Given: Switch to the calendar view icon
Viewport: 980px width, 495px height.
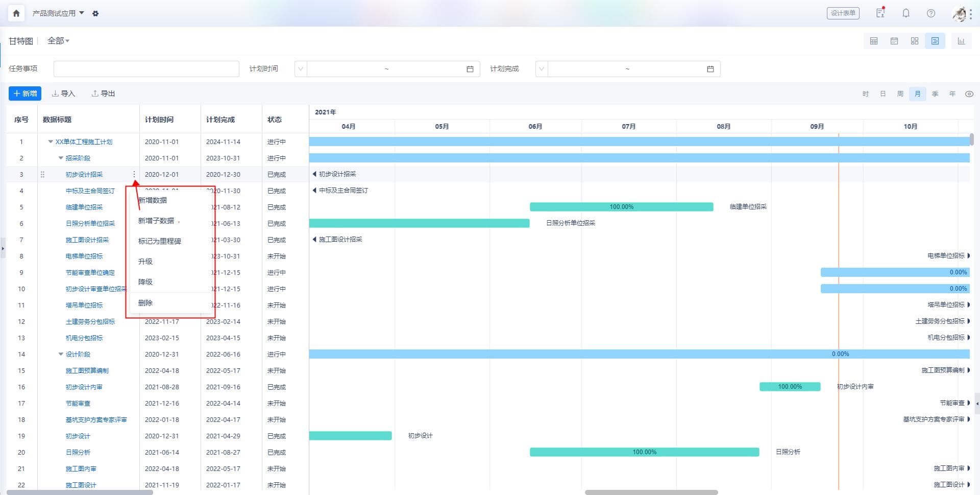Looking at the screenshot, I should [894, 41].
